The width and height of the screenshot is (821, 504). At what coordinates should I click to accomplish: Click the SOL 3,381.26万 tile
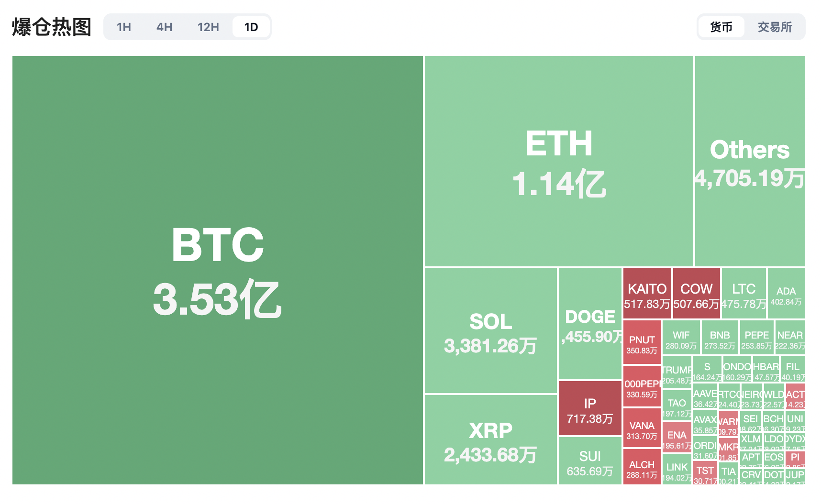click(490, 331)
